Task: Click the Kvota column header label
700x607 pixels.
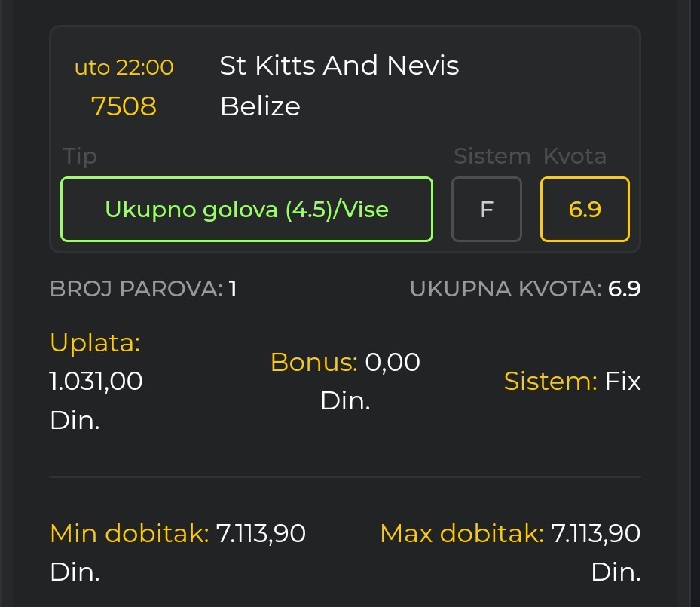Action: pyautogui.click(x=574, y=156)
